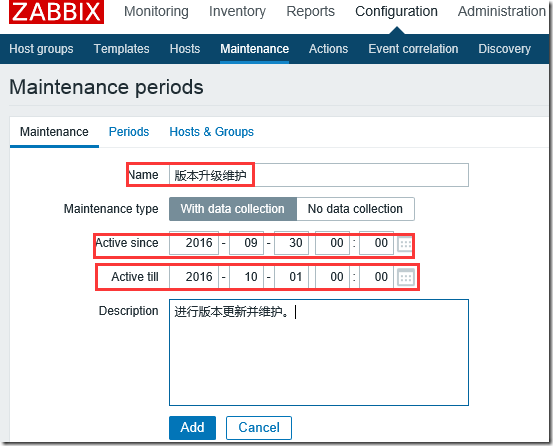Open the Administration menu

502,11
